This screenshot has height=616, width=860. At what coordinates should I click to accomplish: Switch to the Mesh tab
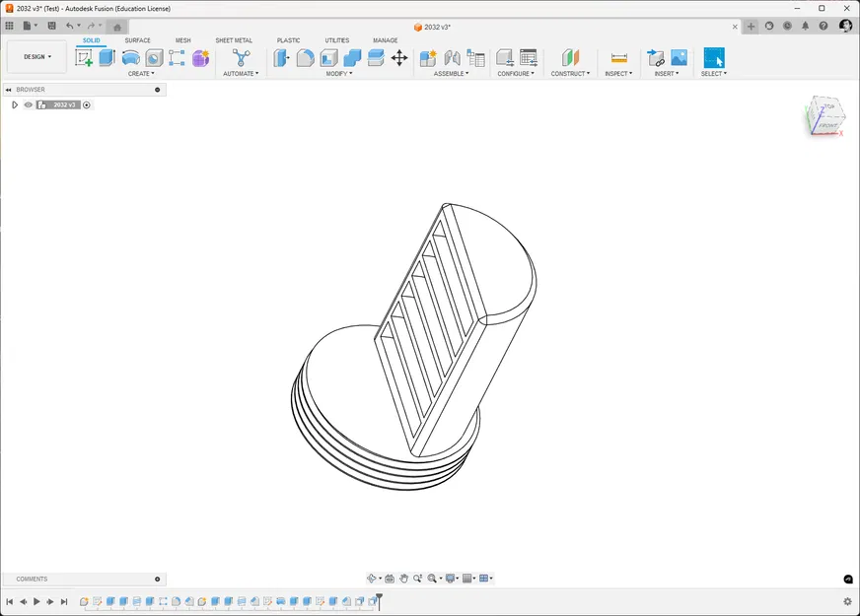[x=183, y=40]
